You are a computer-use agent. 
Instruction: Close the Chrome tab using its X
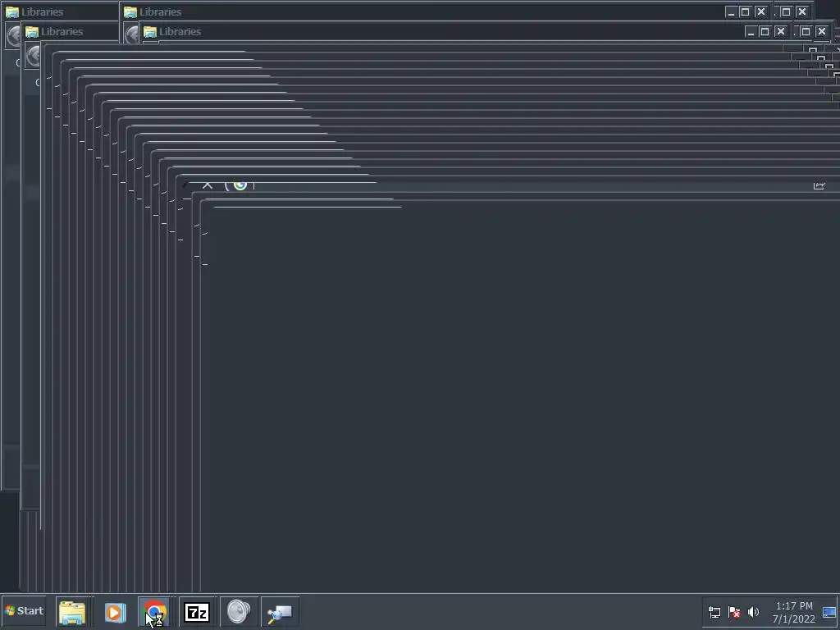click(208, 185)
